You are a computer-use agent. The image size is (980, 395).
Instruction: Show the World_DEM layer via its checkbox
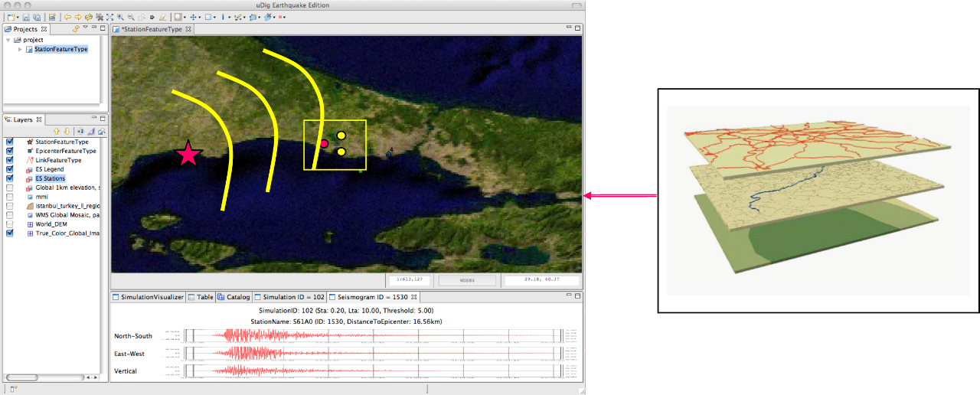(10, 224)
